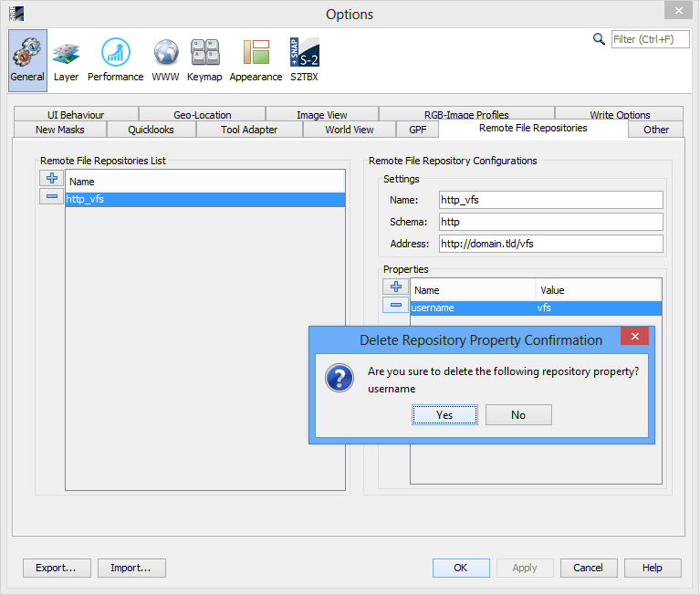Add a new remote file repository

pos(51,178)
